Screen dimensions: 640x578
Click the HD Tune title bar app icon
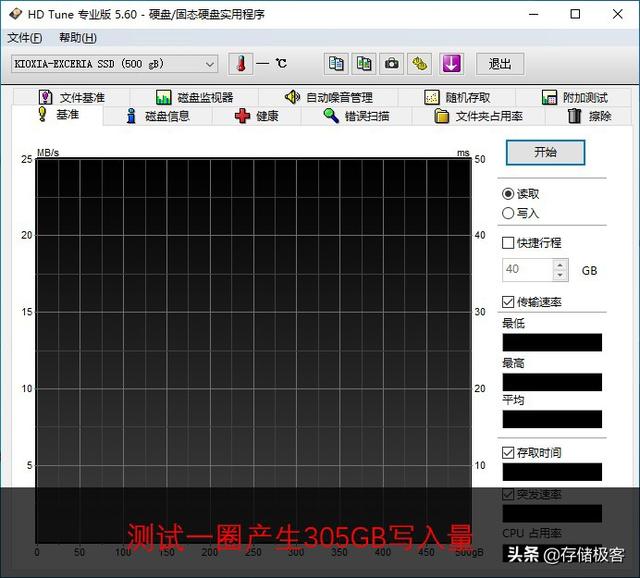coord(15,14)
